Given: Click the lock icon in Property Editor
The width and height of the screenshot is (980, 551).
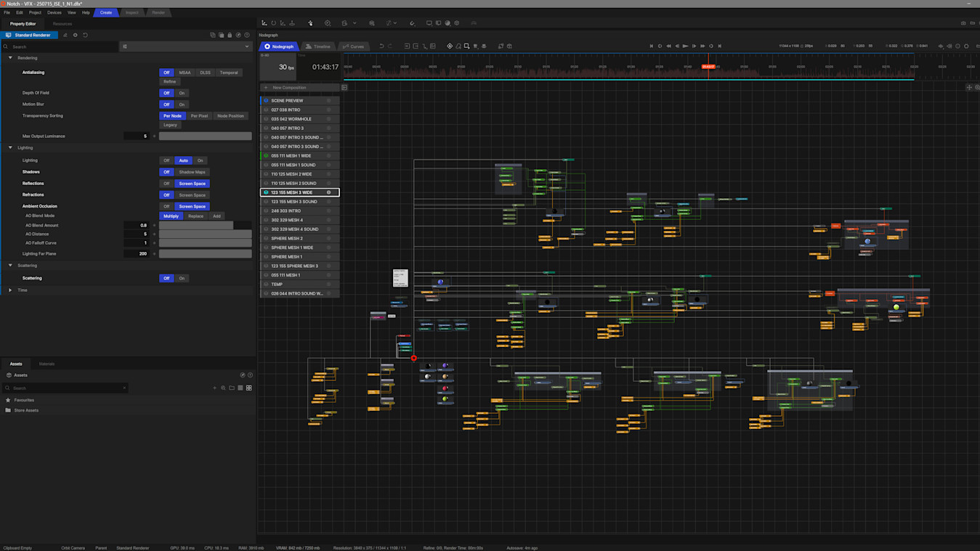Looking at the screenshot, I should [x=230, y=35].
